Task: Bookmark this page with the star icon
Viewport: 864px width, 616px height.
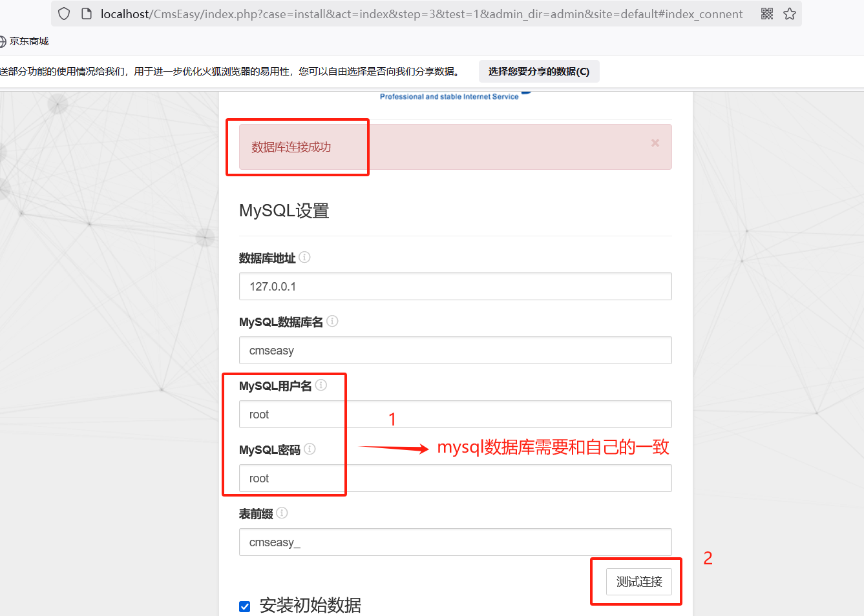Action: [790, 14]
